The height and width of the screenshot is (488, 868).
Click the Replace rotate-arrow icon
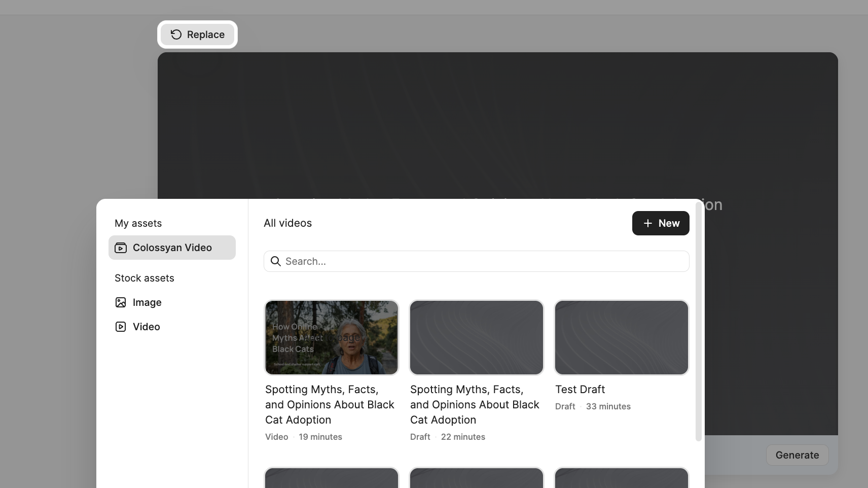pyautogui.click(x=176, y=34)
